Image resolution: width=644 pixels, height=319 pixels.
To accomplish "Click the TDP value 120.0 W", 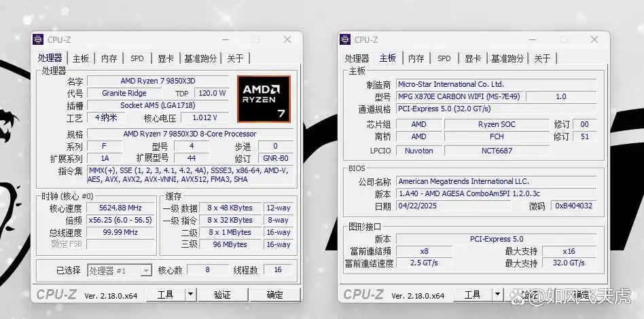I will point(212,93).
